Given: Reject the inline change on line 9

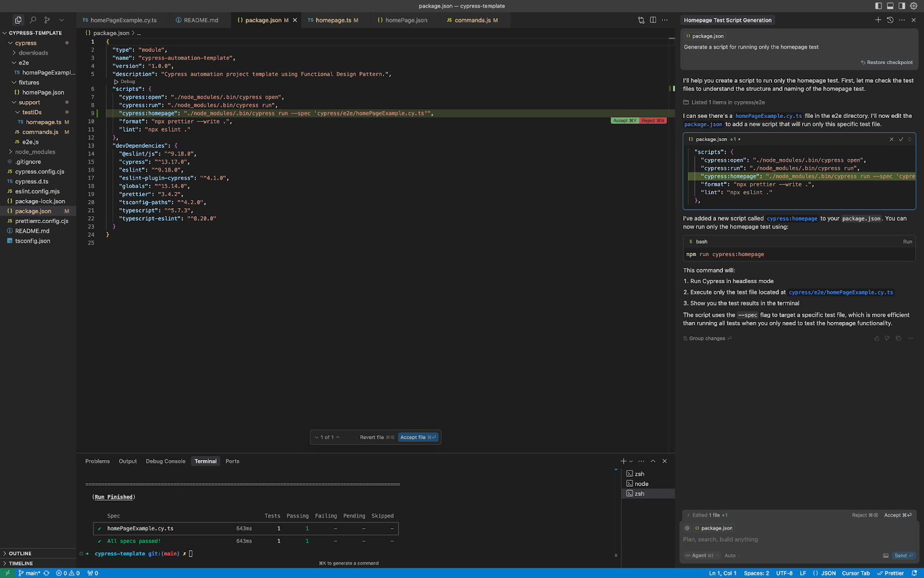Looking at the screenshot, I should tap(653, 120).
